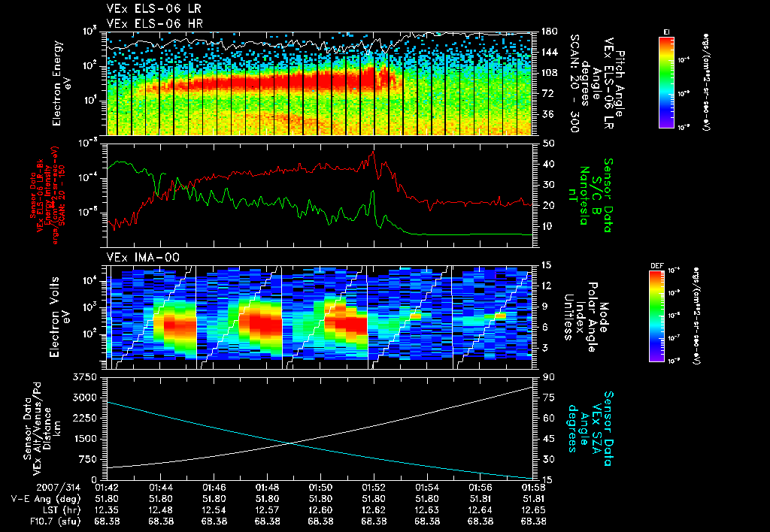This screenshot has height=532, width=770.
Task: Click the 3750 altitude tick label
Action: (x=84, y=377)
